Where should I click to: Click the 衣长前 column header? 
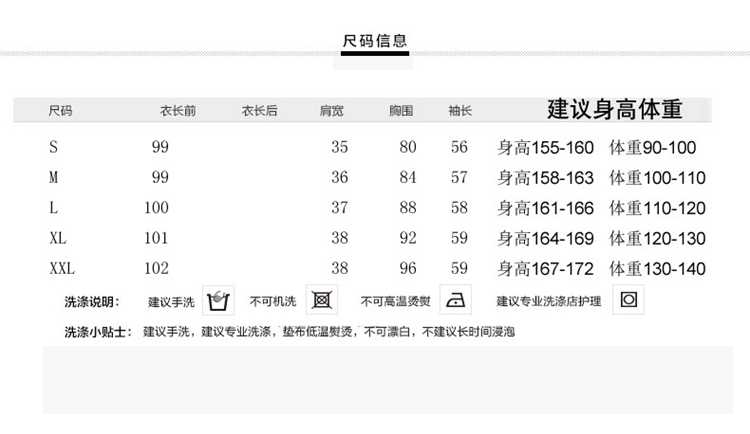click(178, 111)
